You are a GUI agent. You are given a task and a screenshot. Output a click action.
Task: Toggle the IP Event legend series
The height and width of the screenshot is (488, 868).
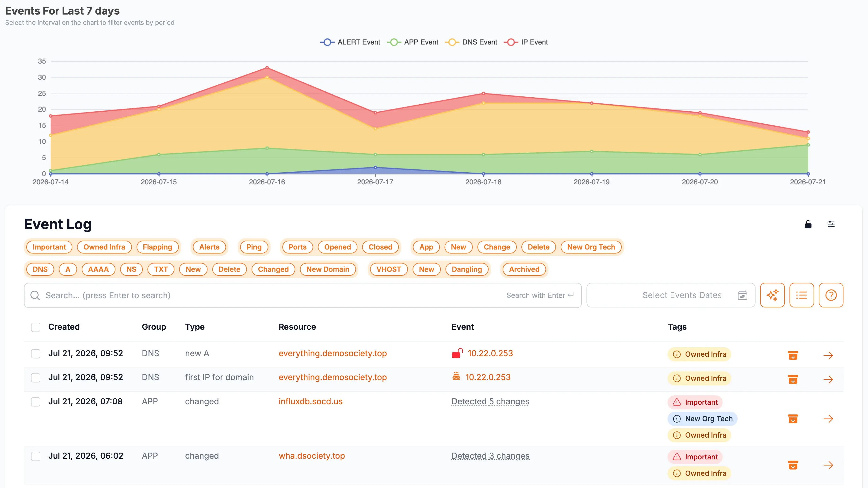[526, 42]
